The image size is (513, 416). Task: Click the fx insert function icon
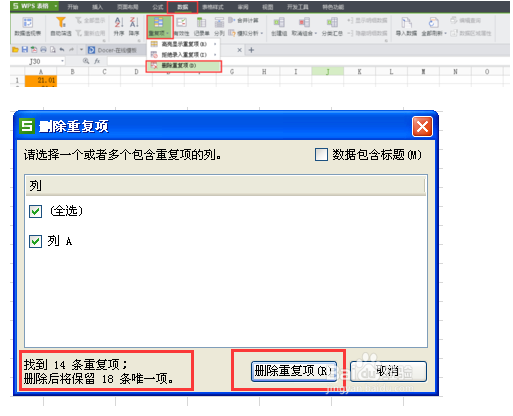(x=97, y=61)
